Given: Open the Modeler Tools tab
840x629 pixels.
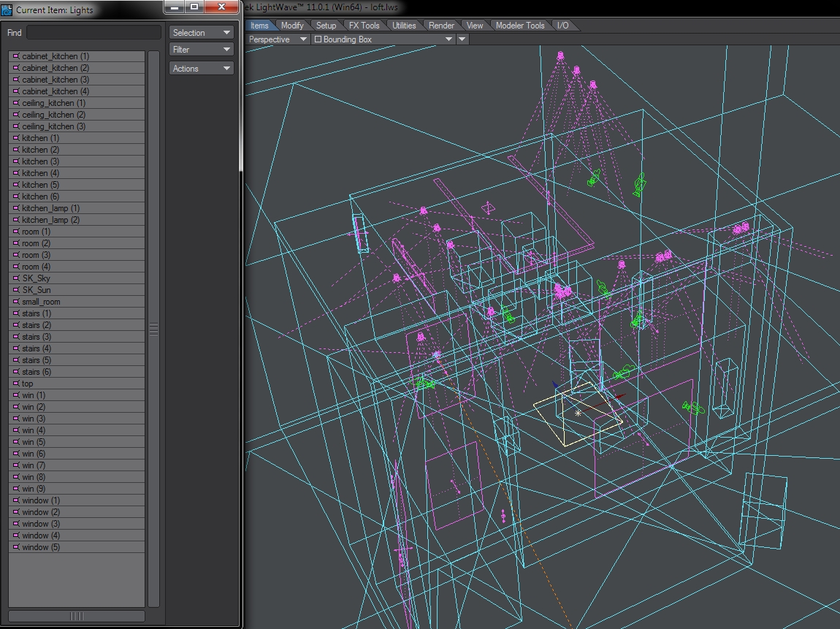Looking at the screenshot, I should click(x=520, y=26).
